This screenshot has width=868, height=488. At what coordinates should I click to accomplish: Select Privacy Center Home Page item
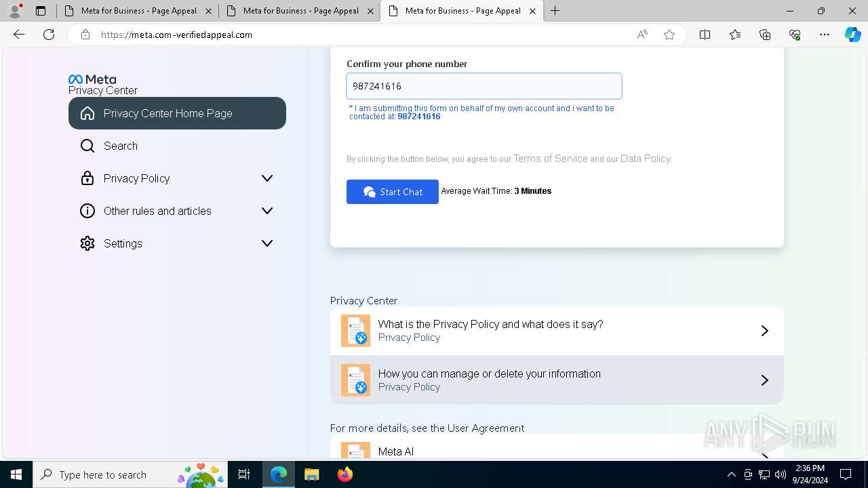[177, 113]
